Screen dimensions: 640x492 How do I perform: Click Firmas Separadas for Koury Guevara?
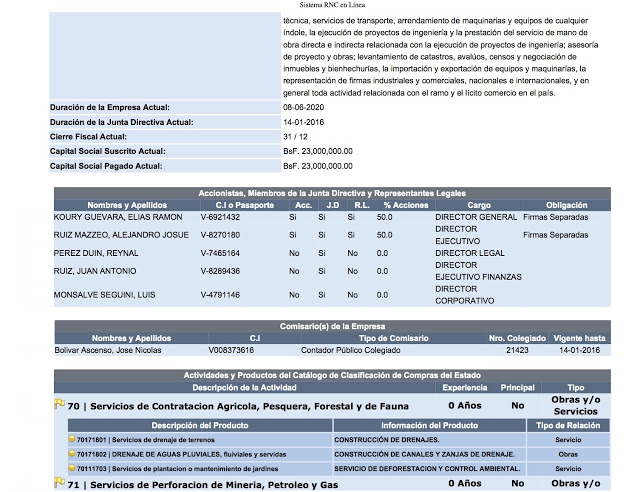(556, 217)
